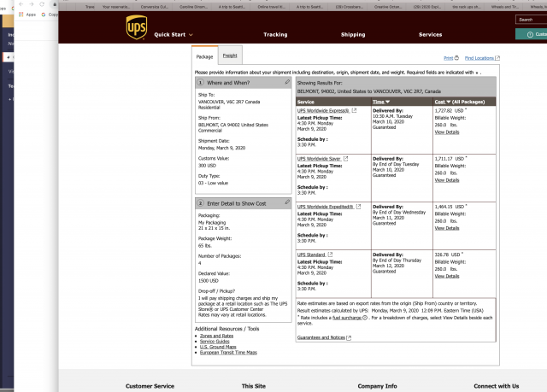Screen dimensions: 547x392
Task: Open Zones and Rates resource link
Action: (x=216, y=336)
